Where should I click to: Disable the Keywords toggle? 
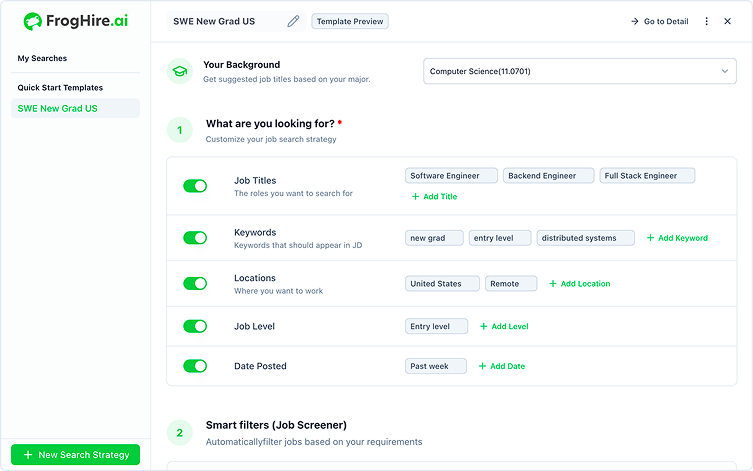(195, 238)
